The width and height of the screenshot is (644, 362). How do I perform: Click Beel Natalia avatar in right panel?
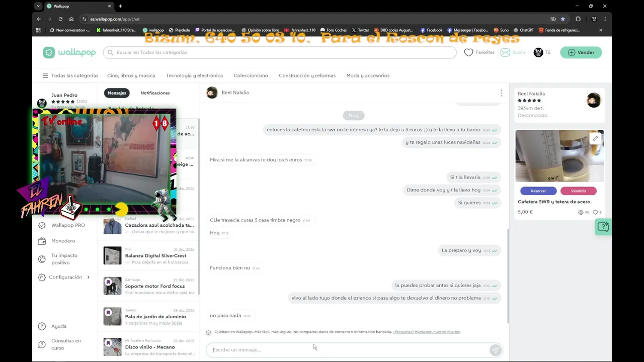coord(594,100)
